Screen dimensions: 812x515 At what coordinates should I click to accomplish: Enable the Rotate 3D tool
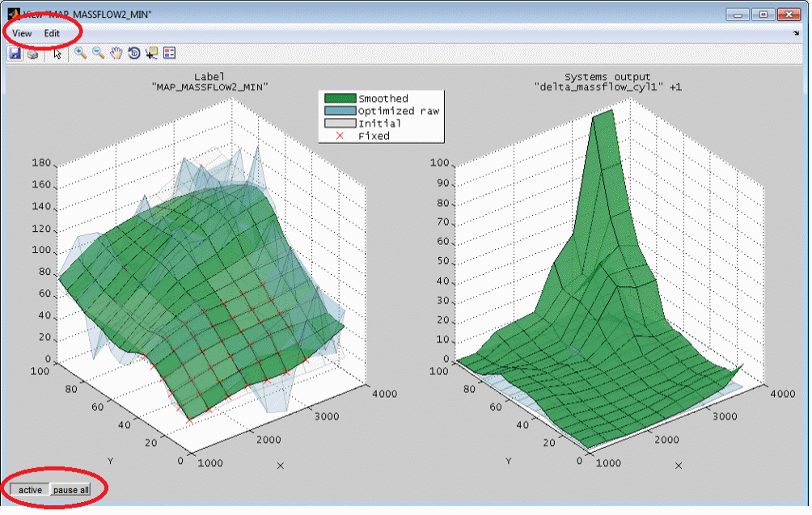tap(133, 53)
